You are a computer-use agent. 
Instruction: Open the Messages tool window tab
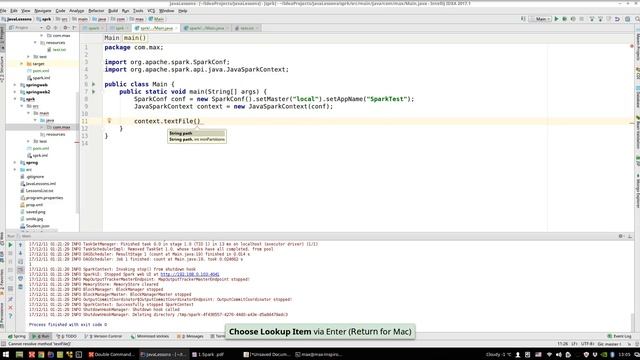[x=190, y=336]
